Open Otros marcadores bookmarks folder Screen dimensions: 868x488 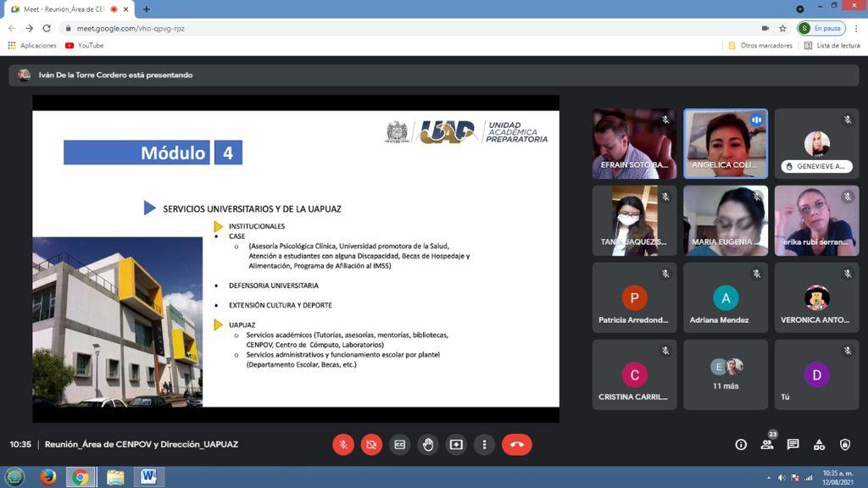tap(759, 46)
